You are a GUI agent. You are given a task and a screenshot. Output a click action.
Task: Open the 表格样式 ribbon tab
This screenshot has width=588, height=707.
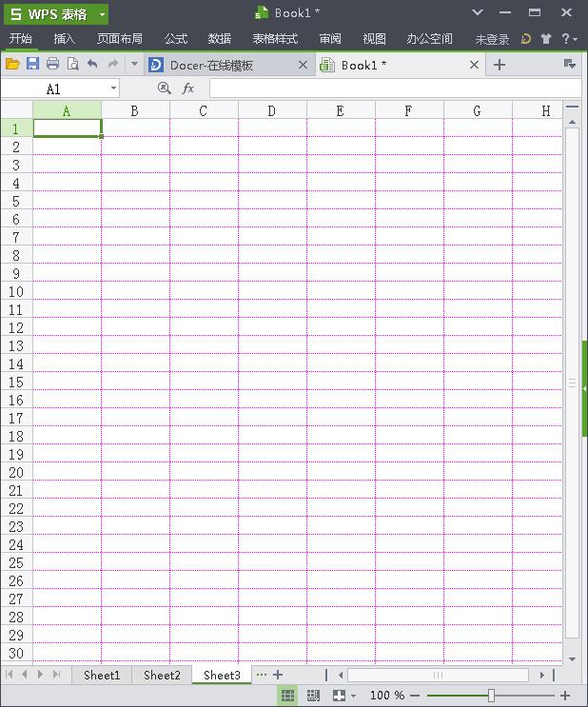(x=275, y=39)
